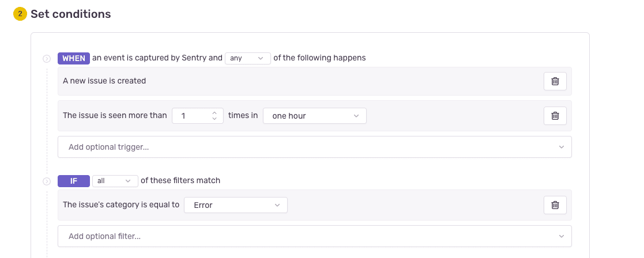Viewport: 644px width, 258px height.
Task: Delete the issue category filter
Action: tap(555, 205)
